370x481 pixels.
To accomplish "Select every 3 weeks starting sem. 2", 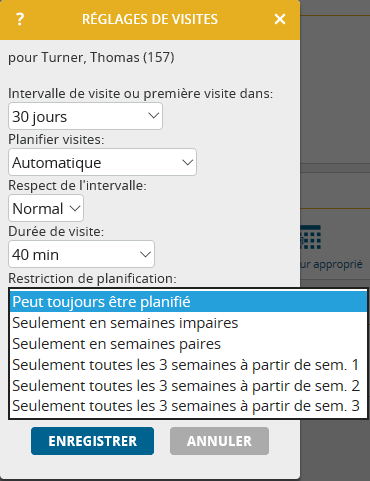I will pos(188,385).
